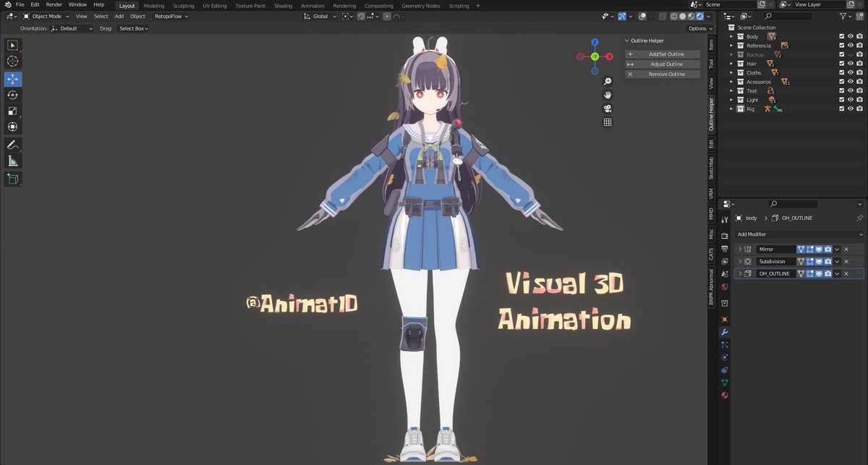This screenshot has height=465, width=868.
Task: Expand the Body collection tree
Action: tap(731, 36)
